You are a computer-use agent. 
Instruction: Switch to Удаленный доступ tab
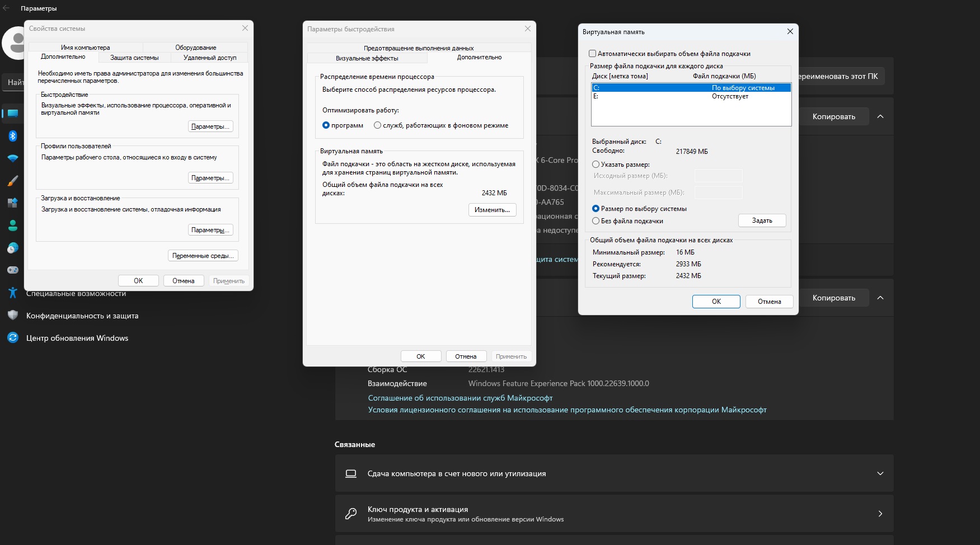coord(210,58)
